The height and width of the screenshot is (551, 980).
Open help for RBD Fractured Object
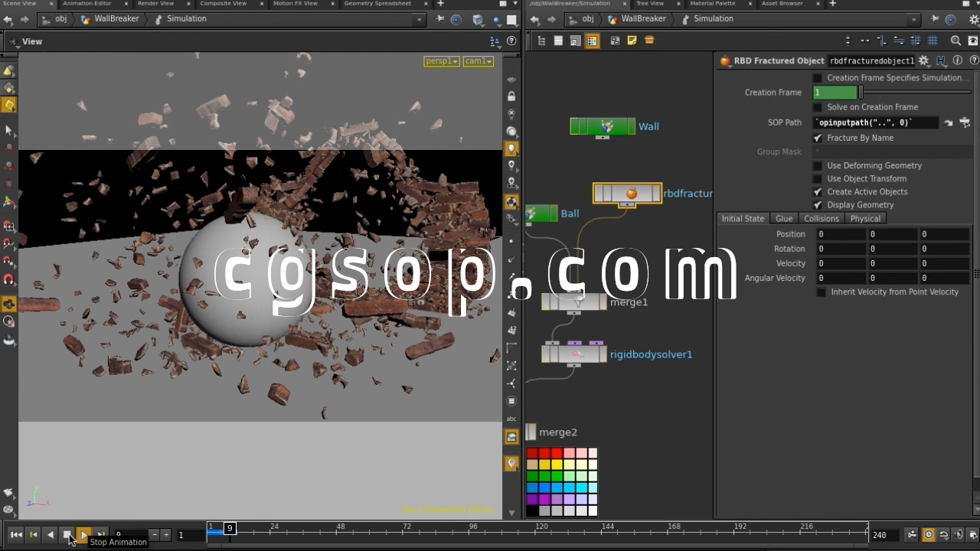point(972,60)
